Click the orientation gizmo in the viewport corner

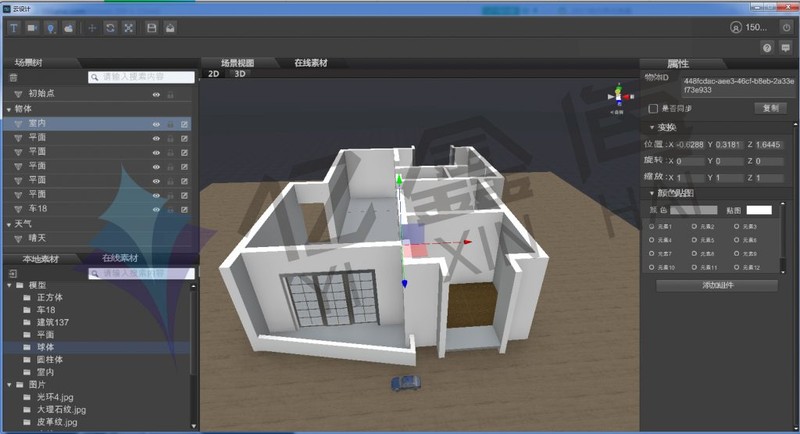click(x=620, y=96)
